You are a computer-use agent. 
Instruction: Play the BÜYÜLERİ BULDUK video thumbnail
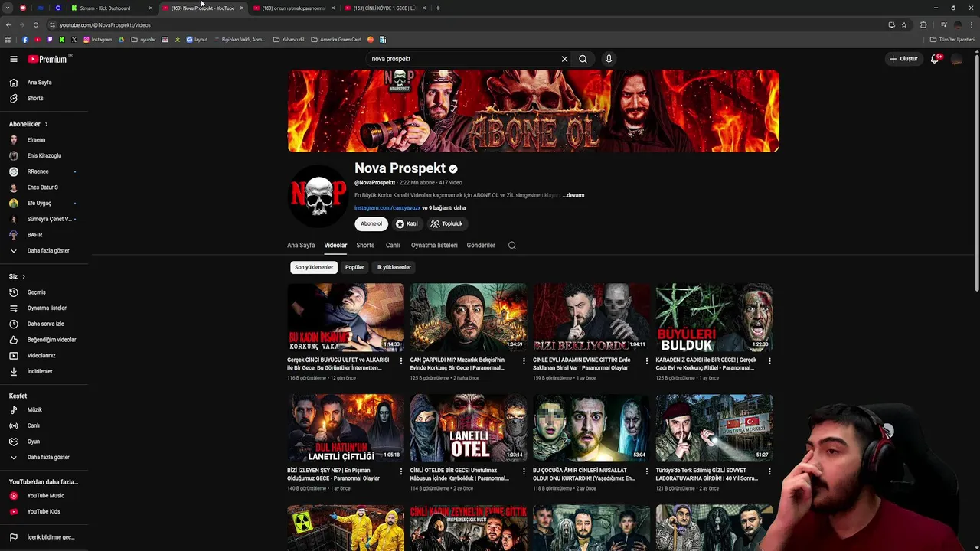(714, 318)
